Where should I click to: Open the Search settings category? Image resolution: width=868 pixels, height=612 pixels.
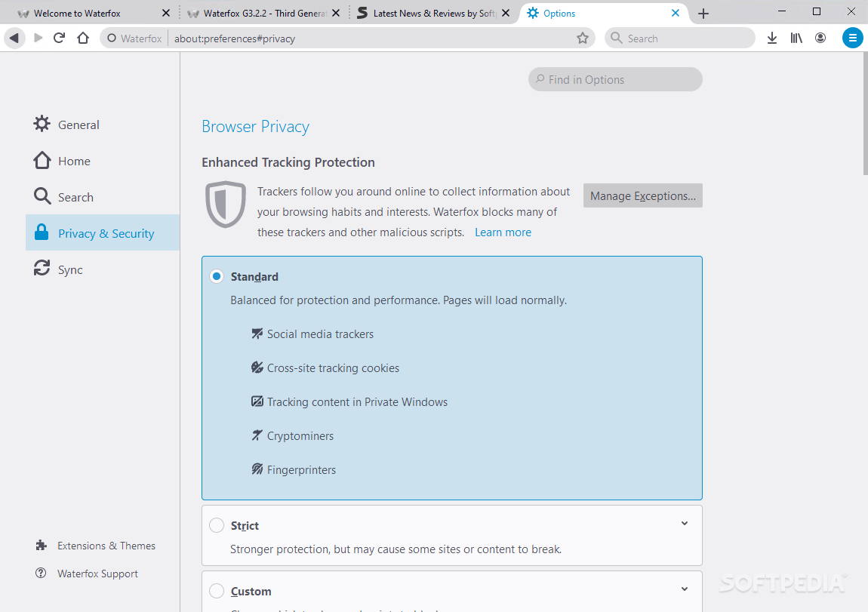tap(103, 197)
